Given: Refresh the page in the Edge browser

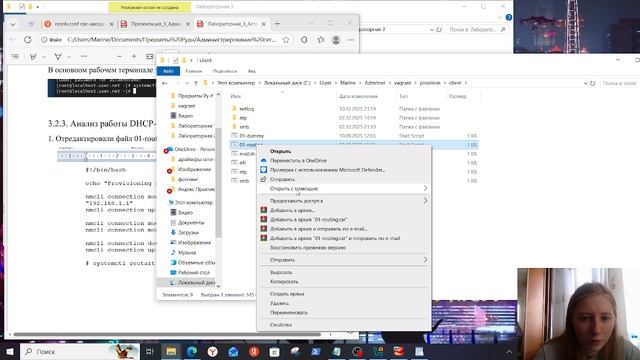Looking at the screenshot, I should coord(27,40).
